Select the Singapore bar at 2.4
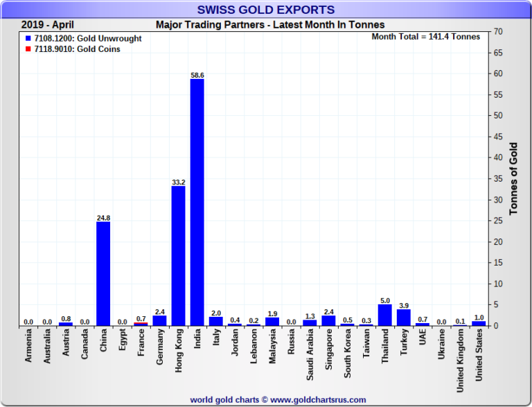This screenshot has height=407, width=532. 328,320
